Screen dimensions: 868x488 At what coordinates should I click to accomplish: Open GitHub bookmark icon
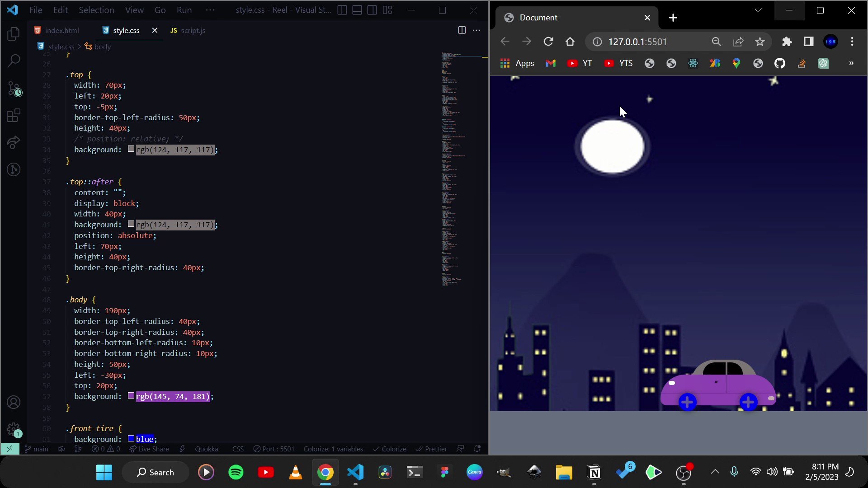click(x=780, y=63)
